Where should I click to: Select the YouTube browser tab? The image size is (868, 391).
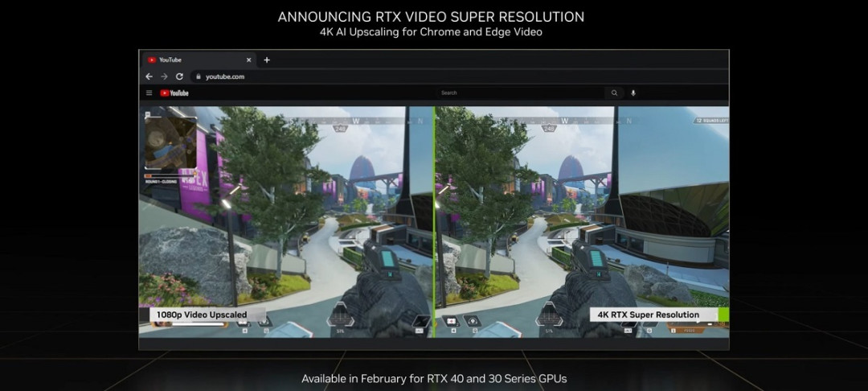click(x=193, y=60)
